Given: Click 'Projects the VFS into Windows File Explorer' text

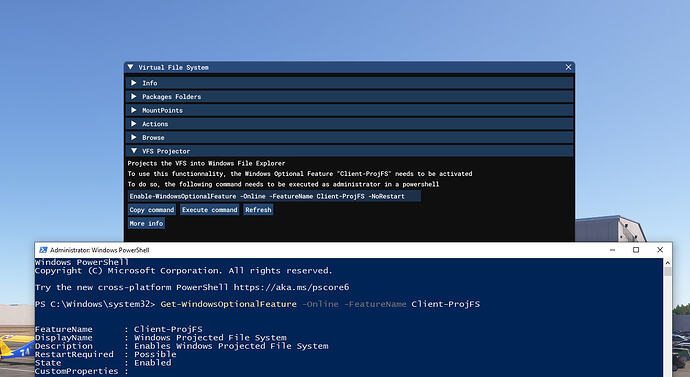Looking at the screenshot, I should click(x=206, y=163).
